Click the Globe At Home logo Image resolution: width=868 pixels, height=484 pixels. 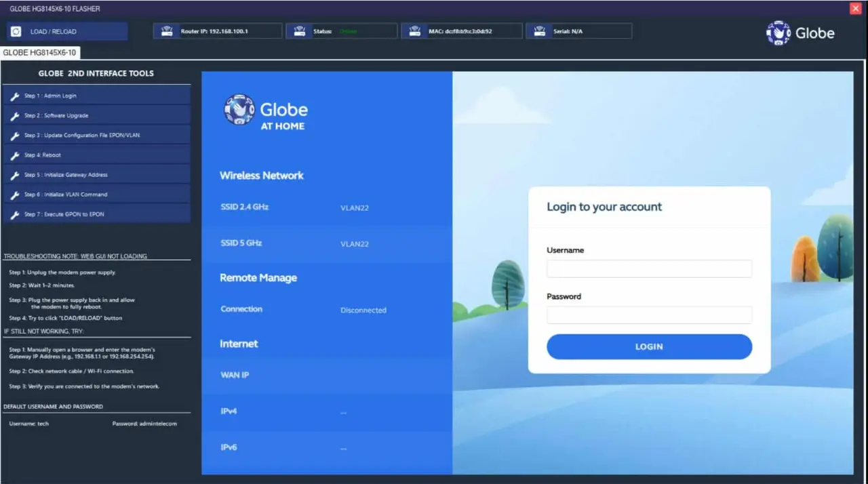coord(266,113)
